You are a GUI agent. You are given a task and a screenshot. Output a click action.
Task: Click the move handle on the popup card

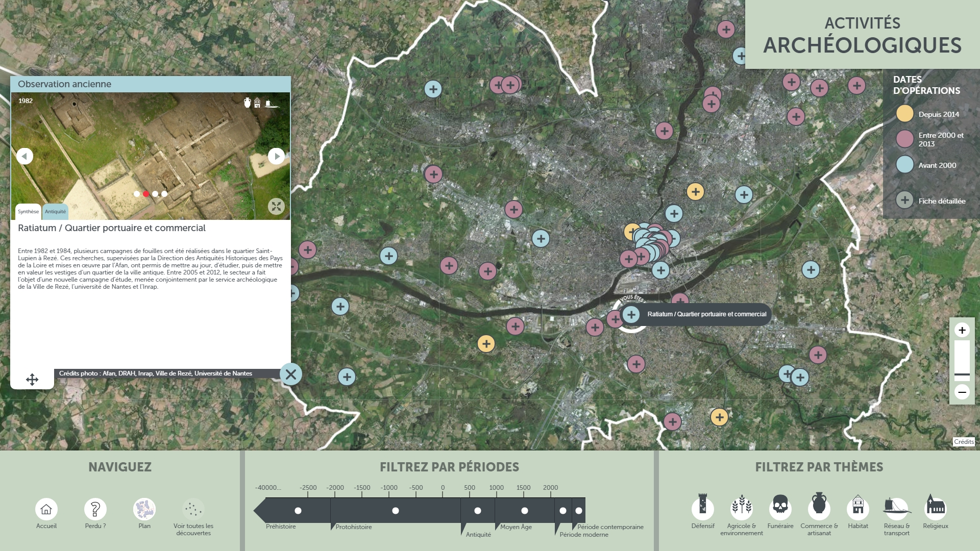(32, 380)
